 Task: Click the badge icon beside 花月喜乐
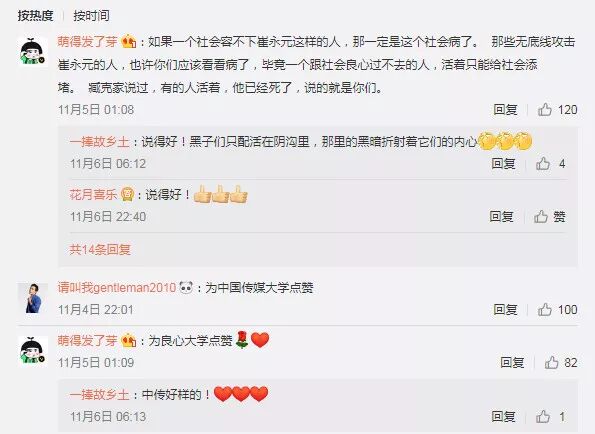[x=127, y=195]
